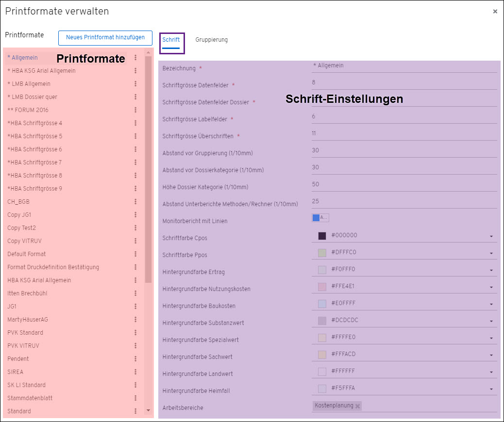504x422 pixels.
Task: Open the three-dot menu for ** FORUM 2016
Action: point(135,110)
